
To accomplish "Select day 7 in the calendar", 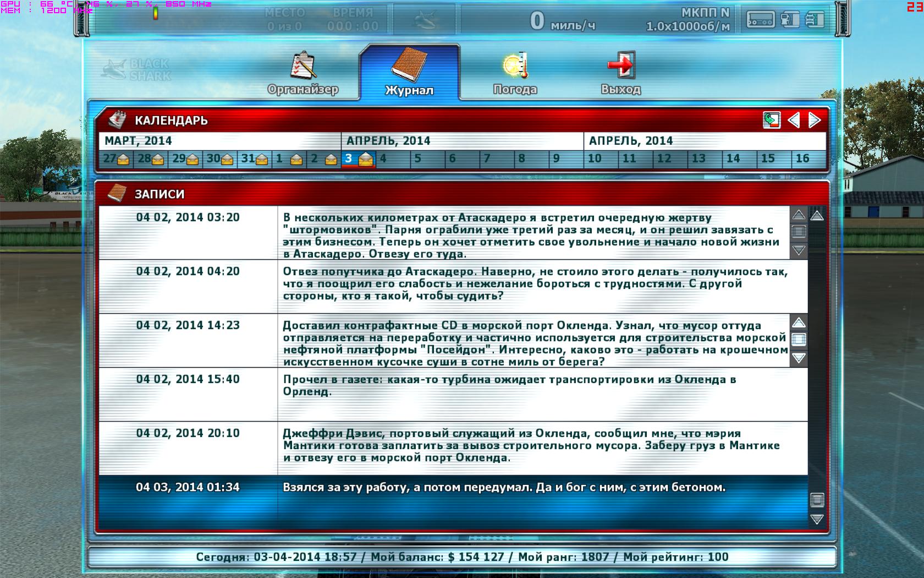I will coord(497,159).
